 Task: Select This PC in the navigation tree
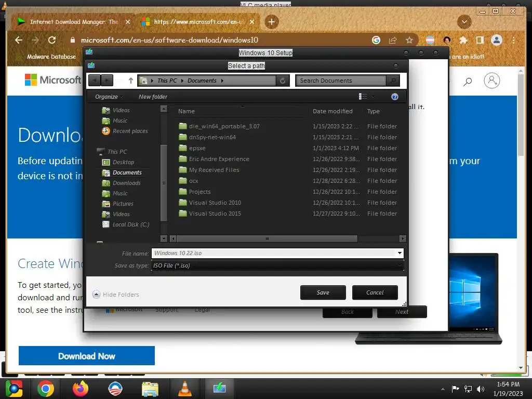pos(117,152)
